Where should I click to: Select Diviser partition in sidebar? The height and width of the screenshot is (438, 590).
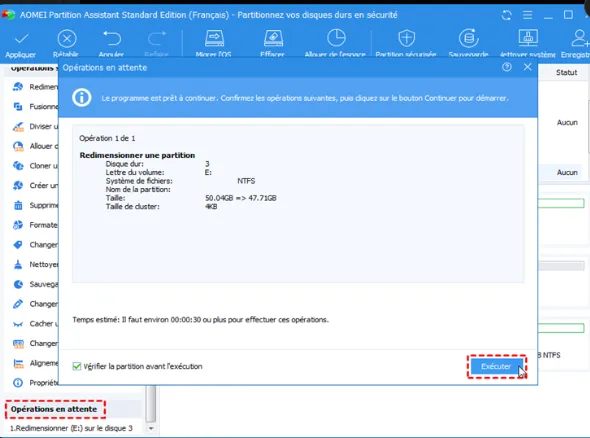(x=35, y=126)
